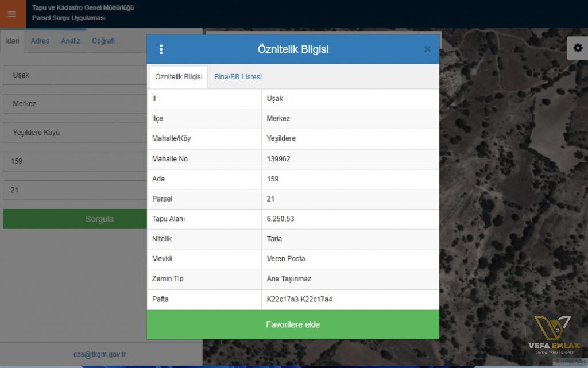Click the Vefa Emlak logo watermark
588x368 pixels.
(554, 335)
